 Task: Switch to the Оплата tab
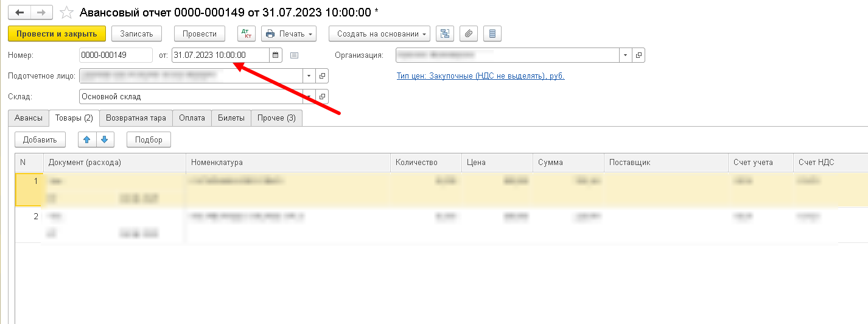click(192, 118)
